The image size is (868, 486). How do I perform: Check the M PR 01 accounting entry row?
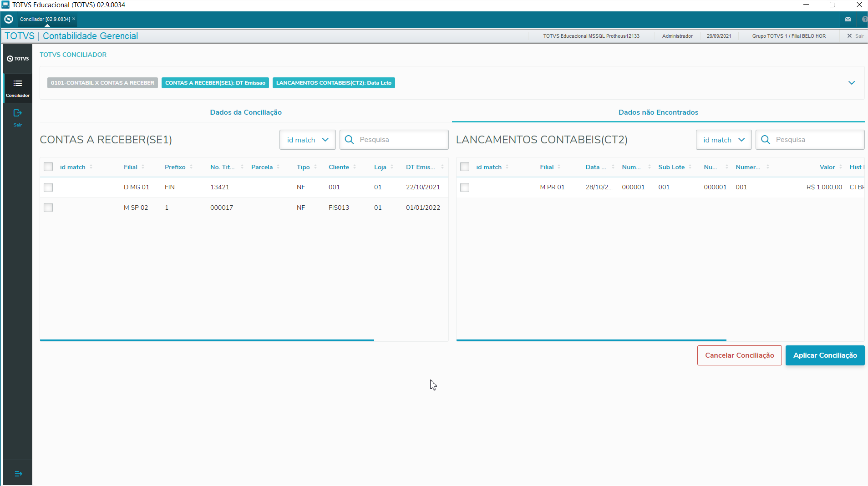465,187
